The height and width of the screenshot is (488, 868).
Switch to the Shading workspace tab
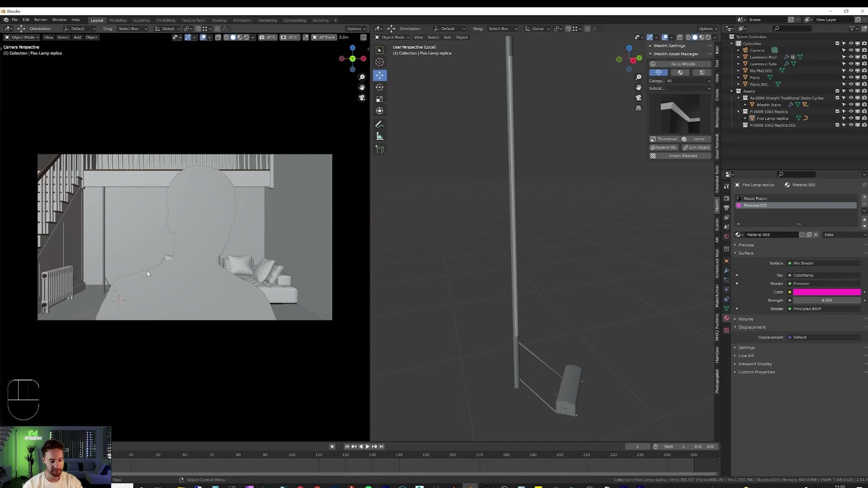coord(219,20)
